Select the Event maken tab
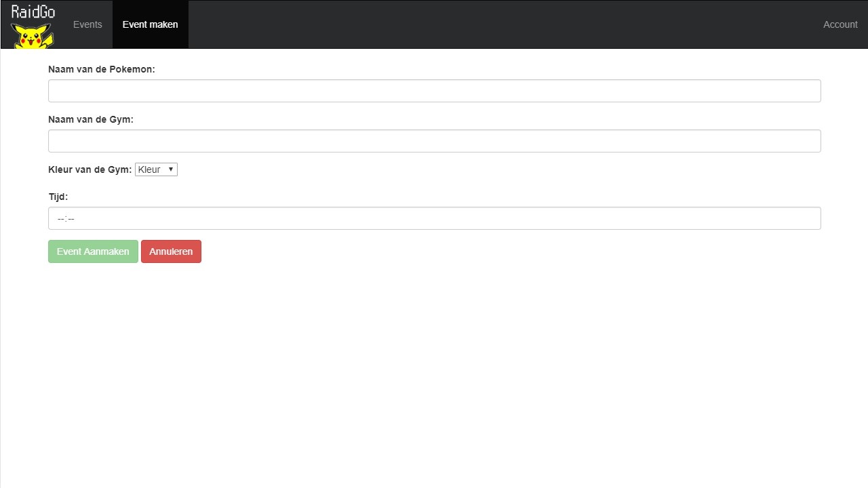 [x=150, y=24]
